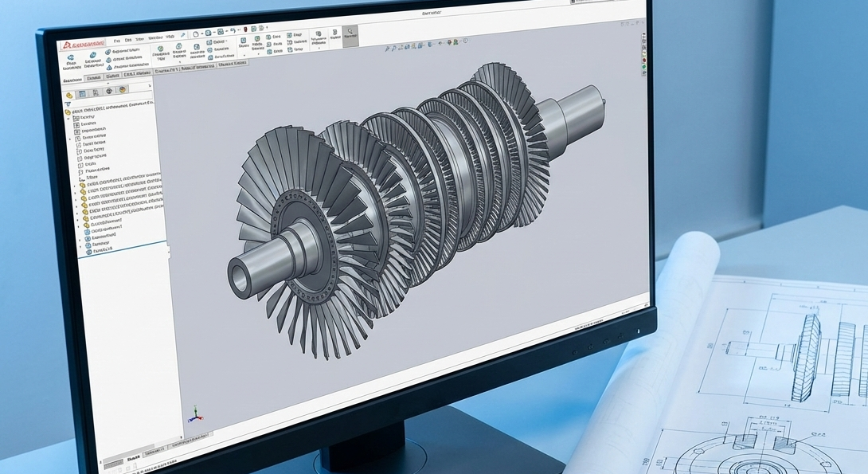Open the PropertyManager tab icon in the left panel

82,93
